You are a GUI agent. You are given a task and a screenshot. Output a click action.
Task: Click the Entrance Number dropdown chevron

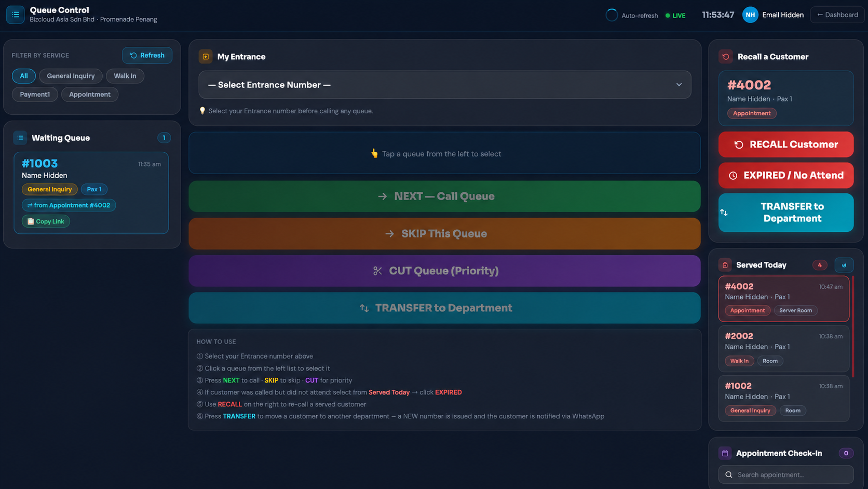pyautogui.click(x=679, y=85)
